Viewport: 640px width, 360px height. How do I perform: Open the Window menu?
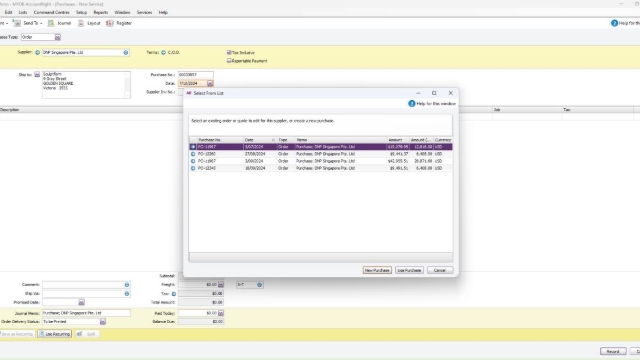point(122,13)
